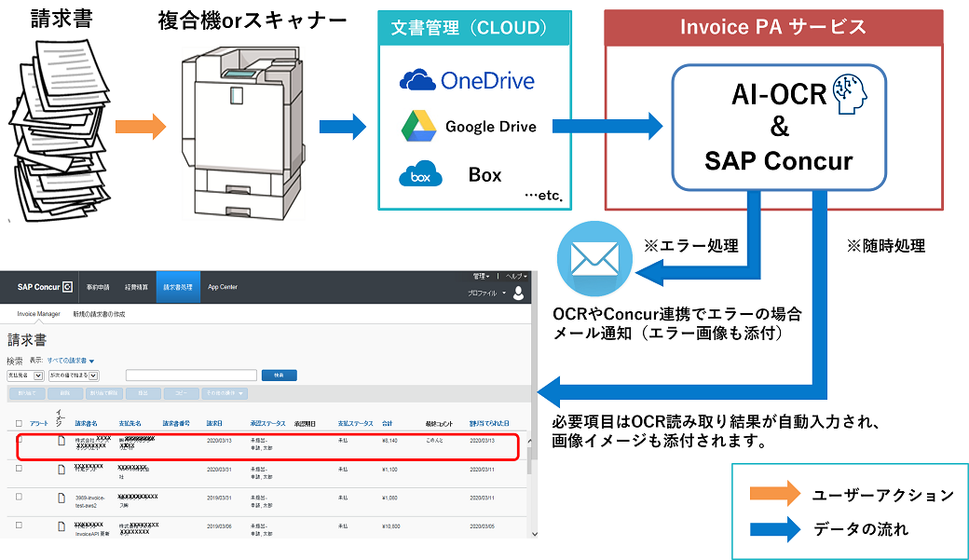The height and width of the screenshot is (560, 969).
Task: Check the box for the ¥1,100 invoice row
Action: tap(19, 469)
